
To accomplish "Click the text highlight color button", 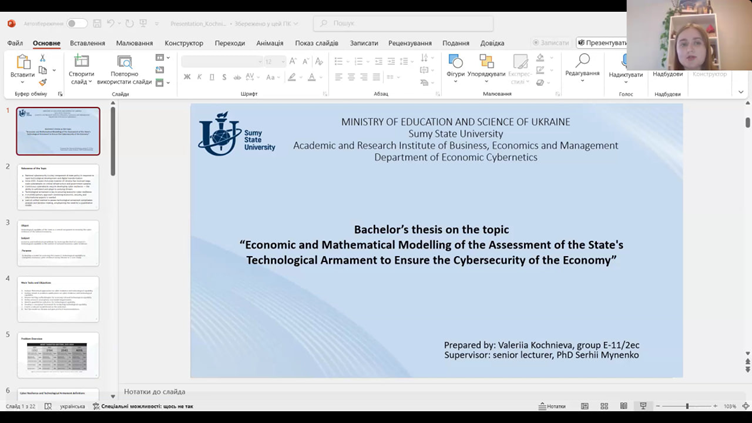I will tap(292, 77).
